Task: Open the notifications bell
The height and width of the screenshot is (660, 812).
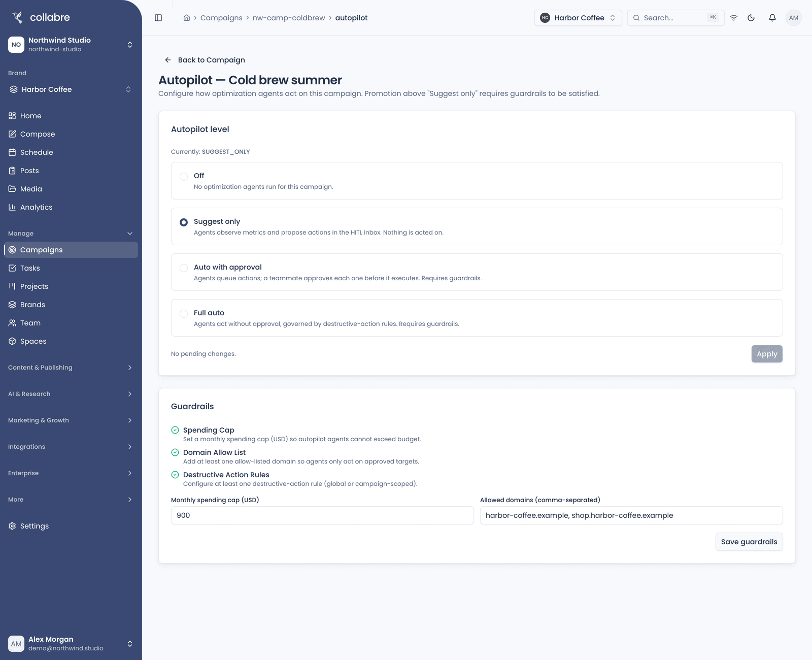Action: 772,18
